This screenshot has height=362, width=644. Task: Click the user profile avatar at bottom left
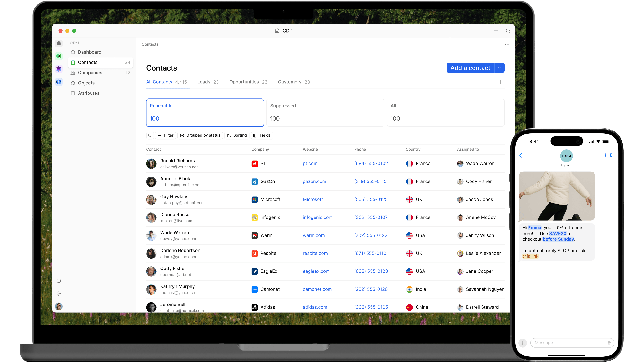coord(59,306)
